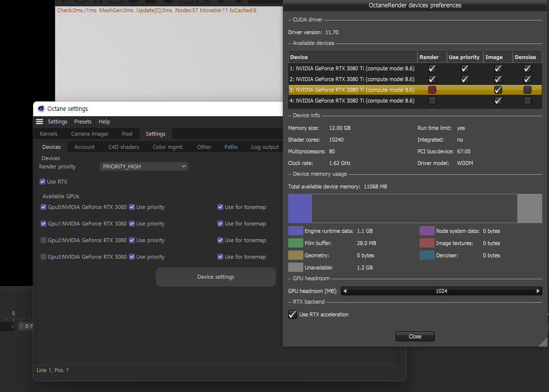This screenshot has width=549, height=392.
Task: Increase GPU headroom with the right arrow
Action: (538, 291)
